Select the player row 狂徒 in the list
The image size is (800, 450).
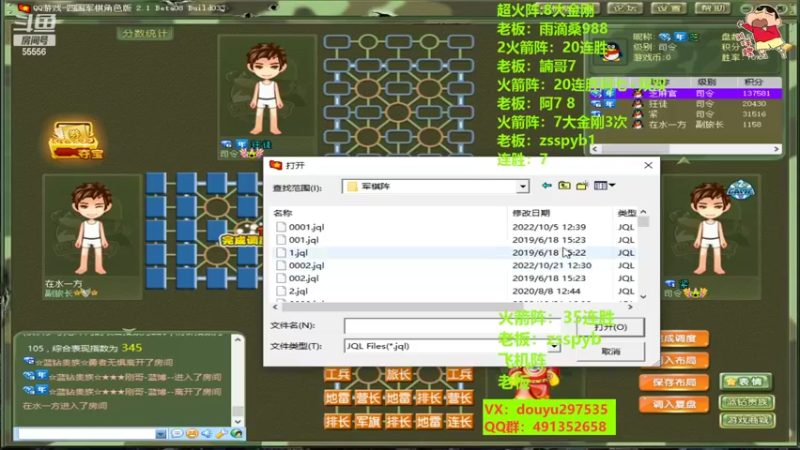(x=686, y=104)
